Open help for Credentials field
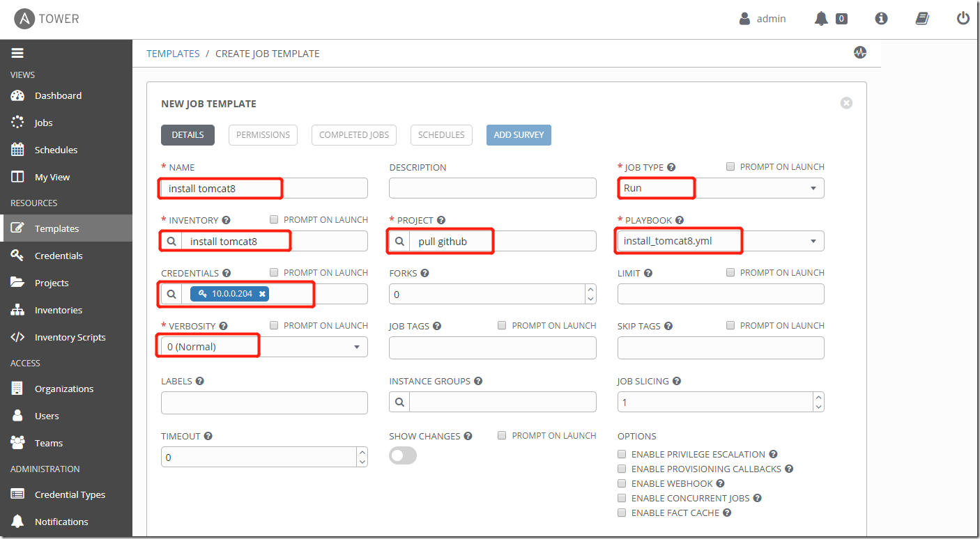Viewport: 980px width, 539px height. coord(227,273)
